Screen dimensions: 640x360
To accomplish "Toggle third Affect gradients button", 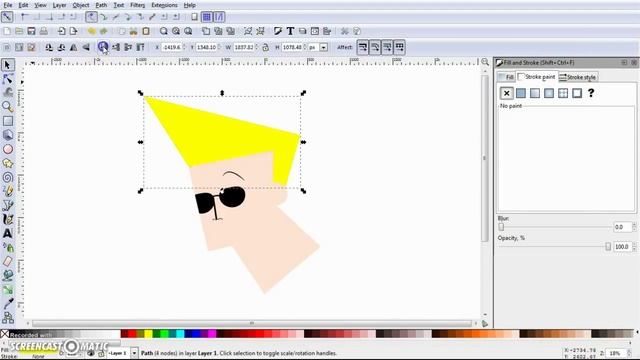I will pos(387,47).
